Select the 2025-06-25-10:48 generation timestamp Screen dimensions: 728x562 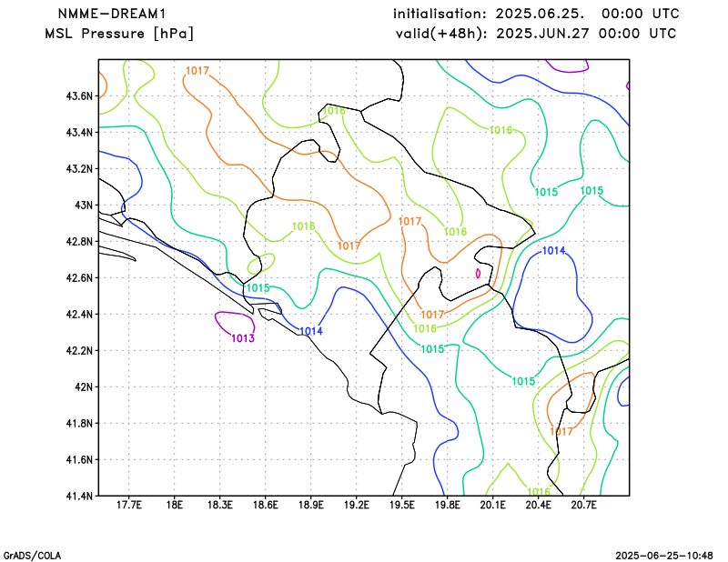[664, 556]
